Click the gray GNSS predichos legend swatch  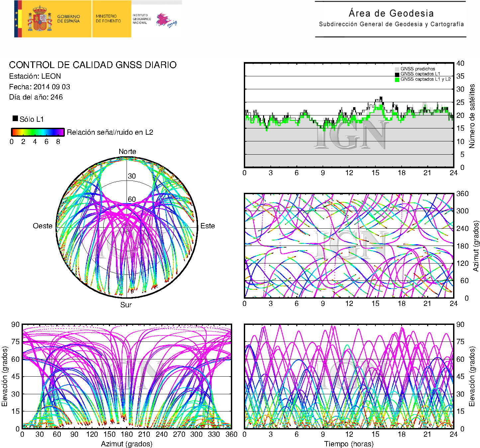(x=397, y=69)
